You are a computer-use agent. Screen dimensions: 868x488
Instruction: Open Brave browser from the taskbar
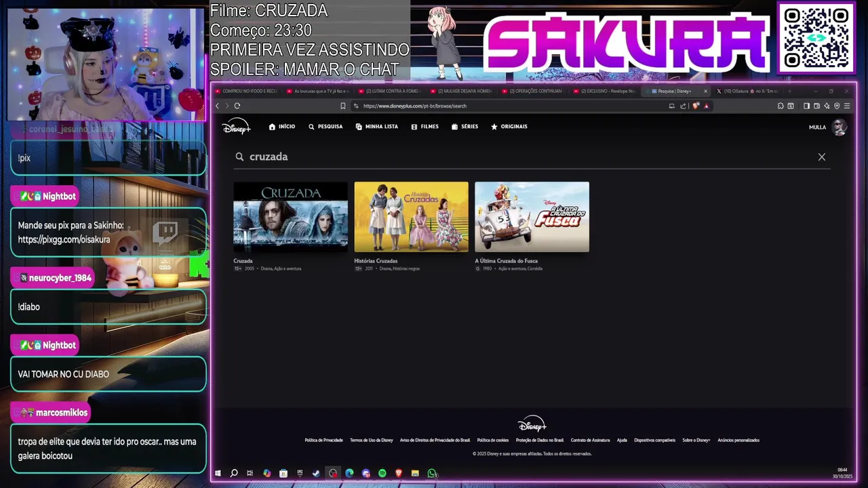[399, 473]
